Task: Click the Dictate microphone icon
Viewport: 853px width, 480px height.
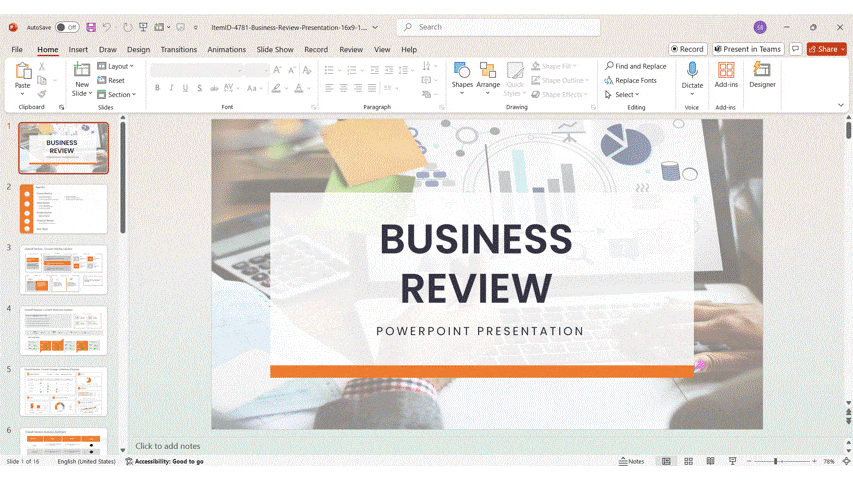Action: pos(692,70)
